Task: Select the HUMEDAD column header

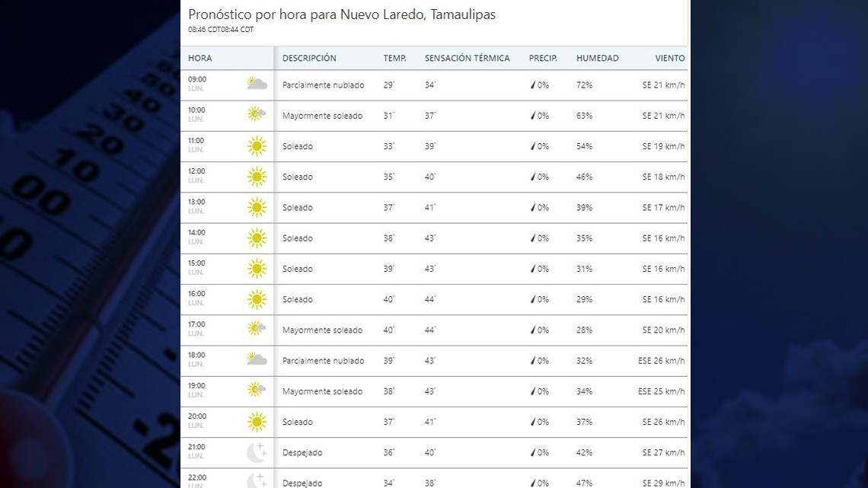Action: click(x=598, y=58)
